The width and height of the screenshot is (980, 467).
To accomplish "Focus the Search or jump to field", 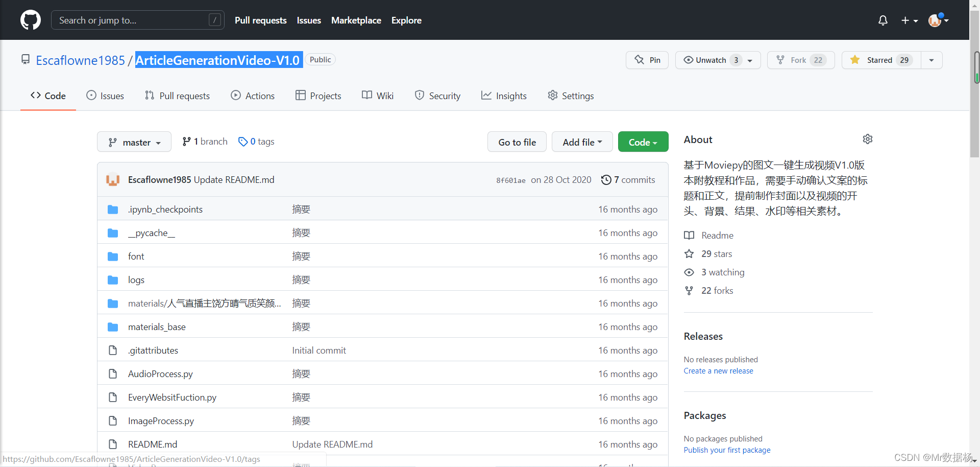I will 138,20.
